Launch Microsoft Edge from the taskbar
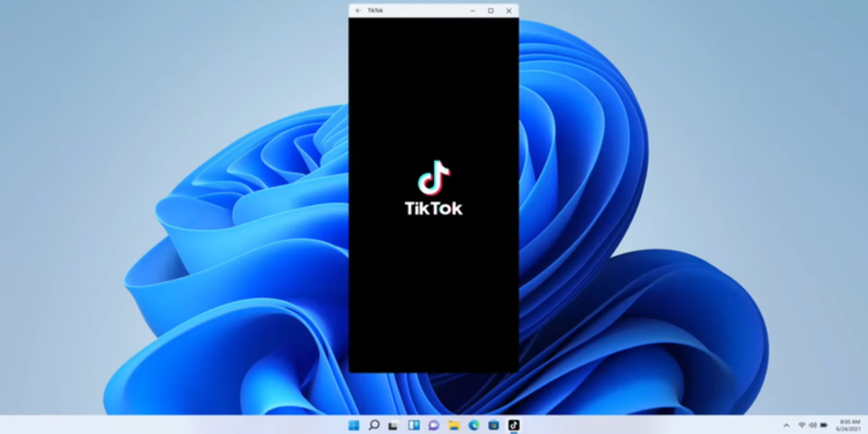Screen dimensions: 868x434 pyautogui.click(x=474, y=425)
